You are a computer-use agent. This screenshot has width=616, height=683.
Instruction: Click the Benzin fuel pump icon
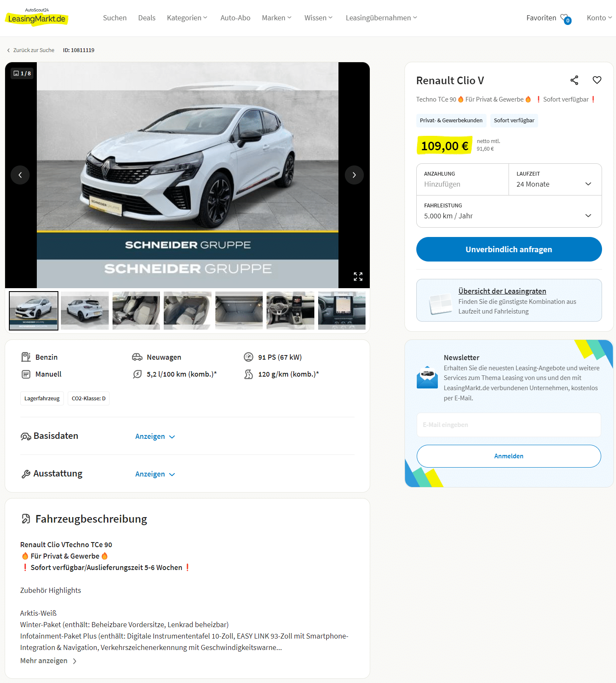[x=26, y=357]
